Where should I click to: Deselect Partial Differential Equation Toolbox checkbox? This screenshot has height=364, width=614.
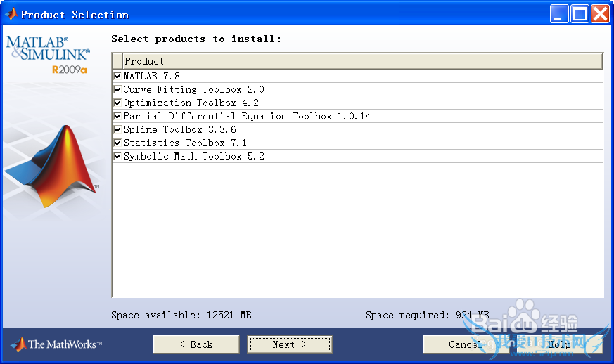pos(117,116)
